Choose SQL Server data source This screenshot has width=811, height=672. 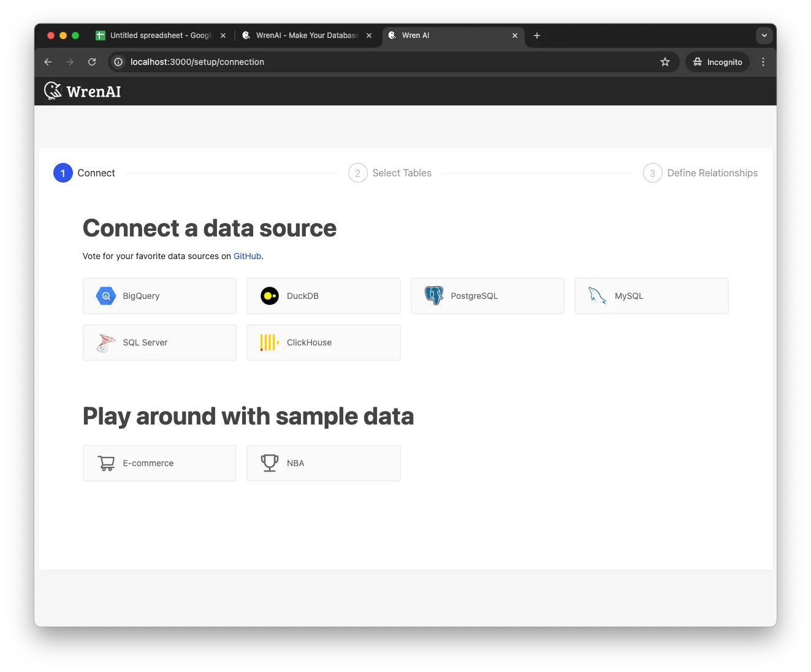(159, 342)
